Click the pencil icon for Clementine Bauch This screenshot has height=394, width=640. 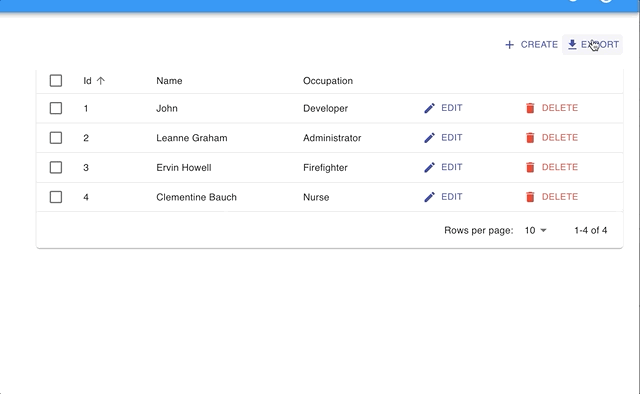(x=429, y=197)
